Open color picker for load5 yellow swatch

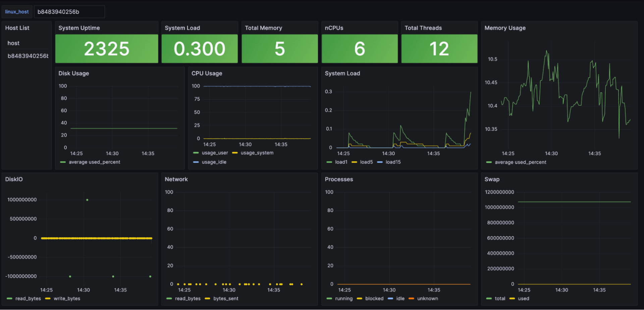(x=354, y=162)
